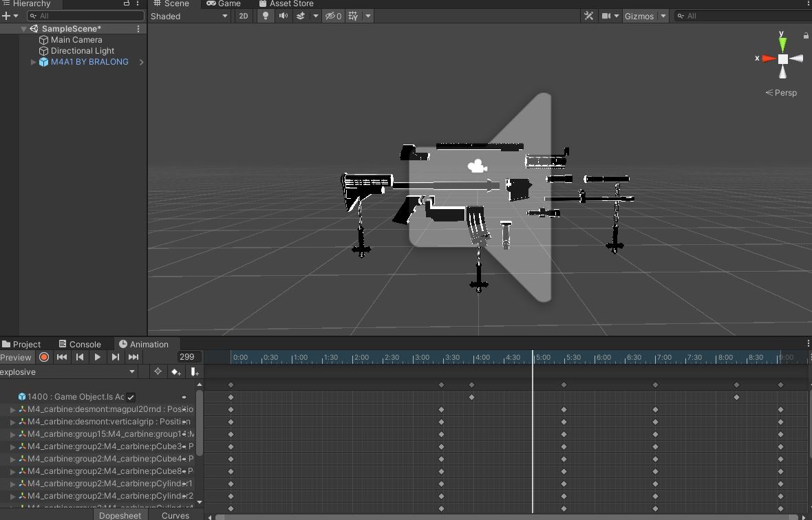Click the scene audio speaker icon
Image resolution: width=812 pixels, height=520 pixels.
coord(283,16)
